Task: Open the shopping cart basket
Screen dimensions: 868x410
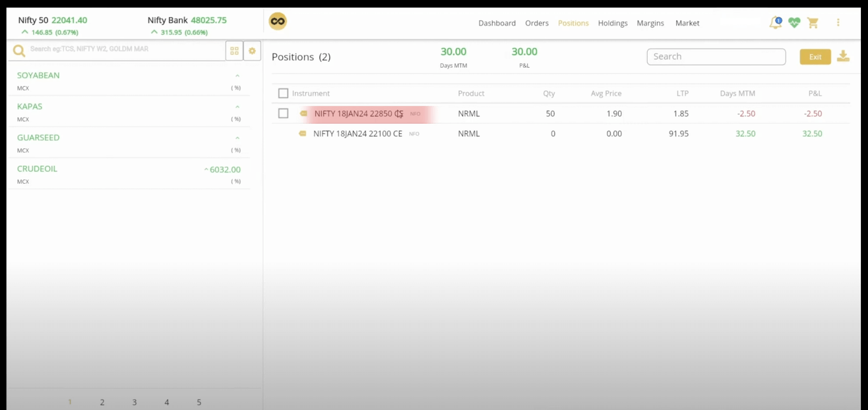Action: [x=813, y=23]
